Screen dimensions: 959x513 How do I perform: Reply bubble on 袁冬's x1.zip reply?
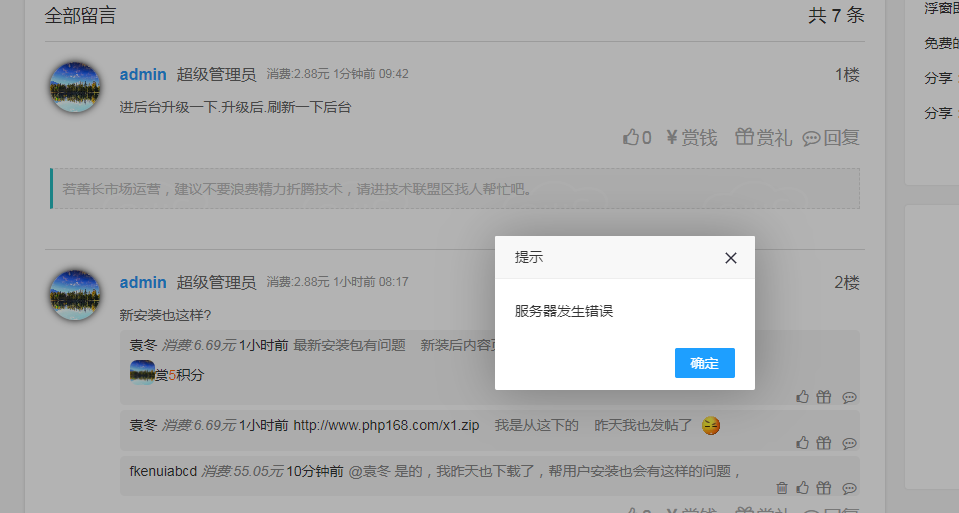(x=849, y=443)
